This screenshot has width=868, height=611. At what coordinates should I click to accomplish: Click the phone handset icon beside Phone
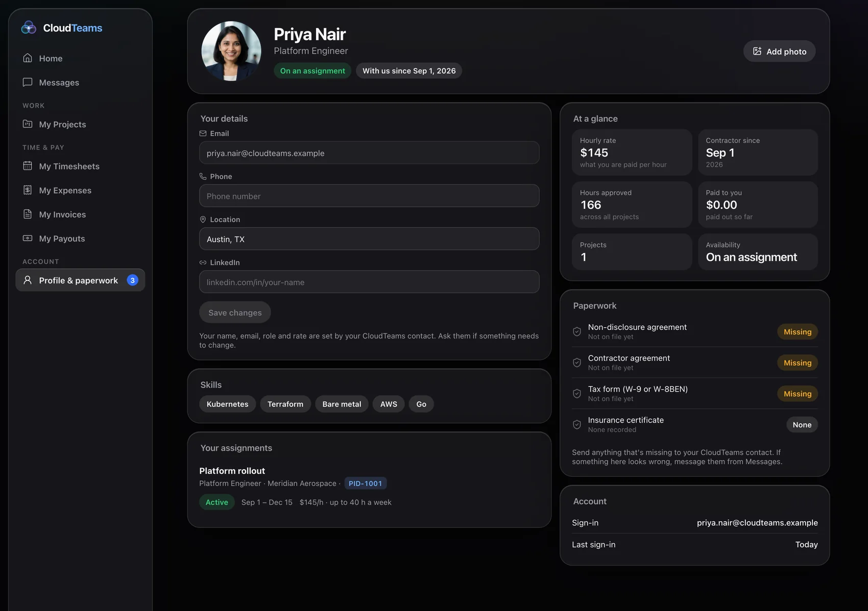pyautogui.click(x=203, y=176)
